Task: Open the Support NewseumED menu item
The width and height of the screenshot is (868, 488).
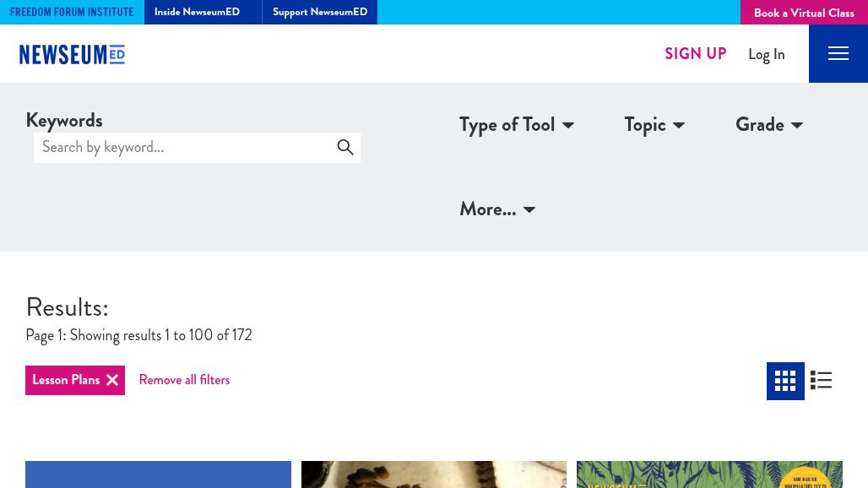Action: point(320,12)
